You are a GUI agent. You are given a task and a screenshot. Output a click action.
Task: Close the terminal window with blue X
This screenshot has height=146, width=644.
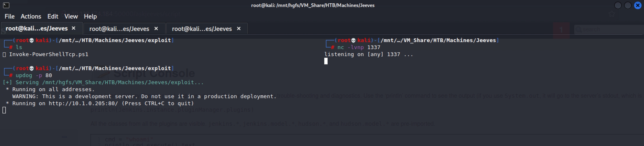[638, 5]
